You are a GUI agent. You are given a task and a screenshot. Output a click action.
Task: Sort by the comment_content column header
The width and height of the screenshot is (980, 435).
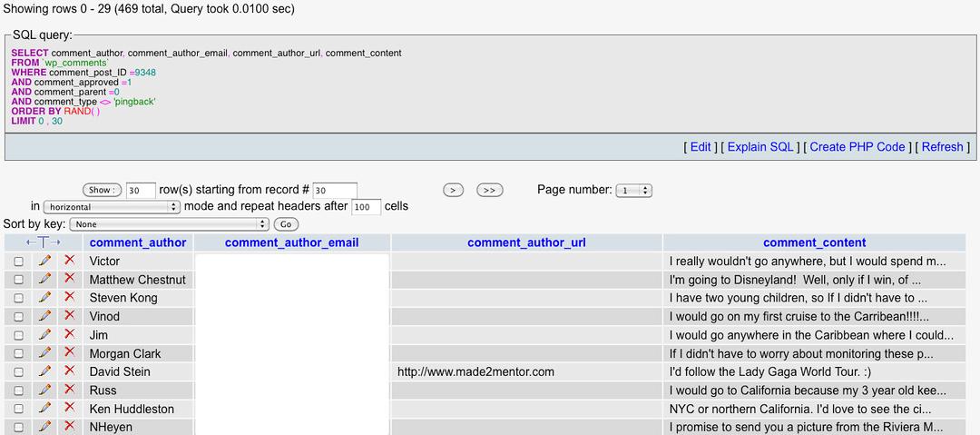click(814, 242)
